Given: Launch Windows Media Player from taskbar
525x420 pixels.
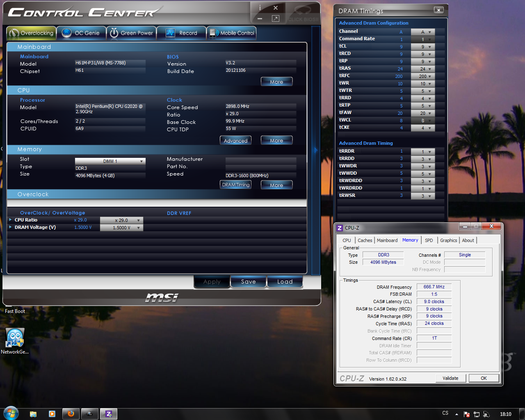Looking at the screenshot, I should pos(52,414).
